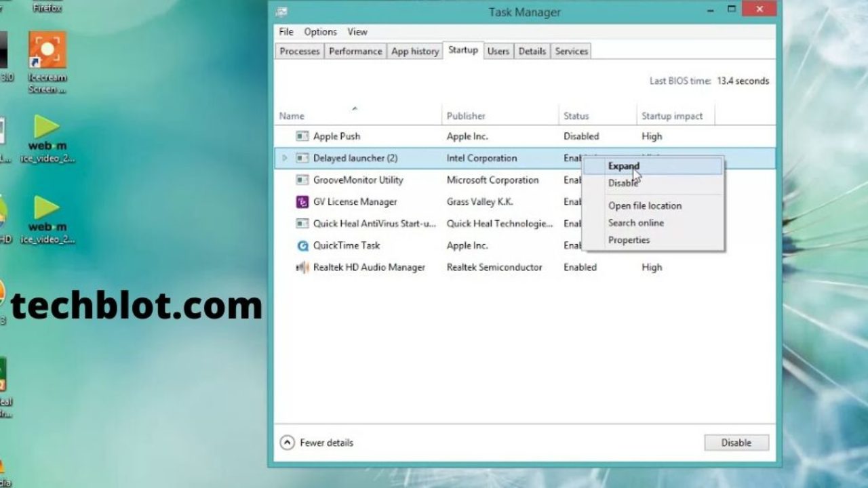The width and height of the screenshot is (868, 488).
Task: Switch to the Performance tab
Action: coord(355,51)
